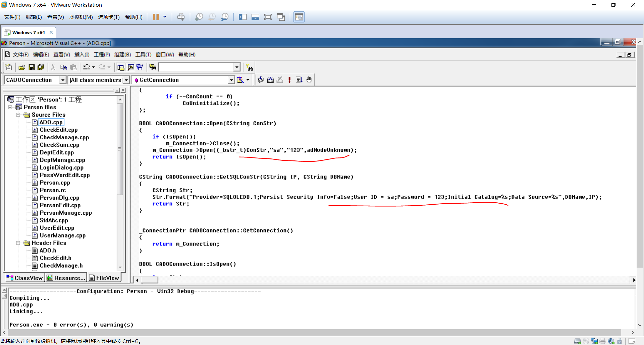Switch to the ClassView tab

coord(25,278)
